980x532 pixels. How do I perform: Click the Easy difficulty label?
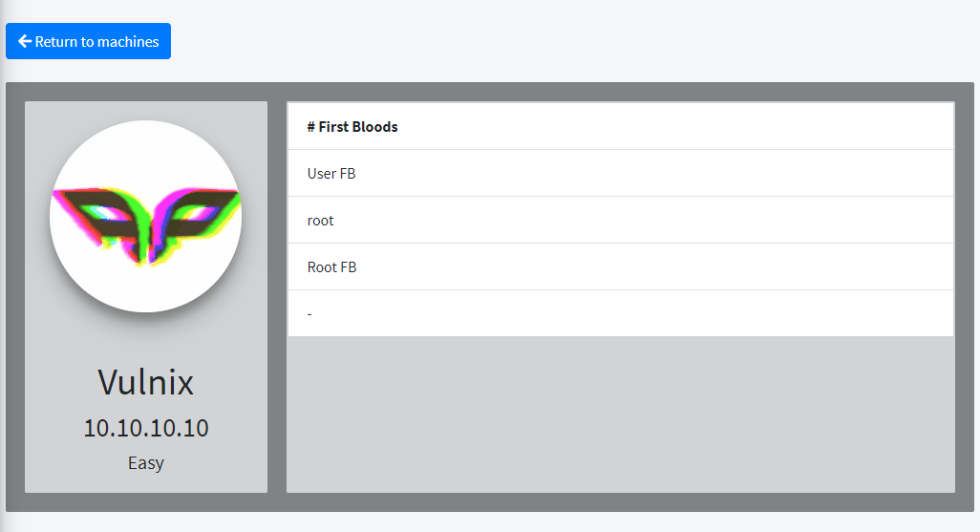145,463
